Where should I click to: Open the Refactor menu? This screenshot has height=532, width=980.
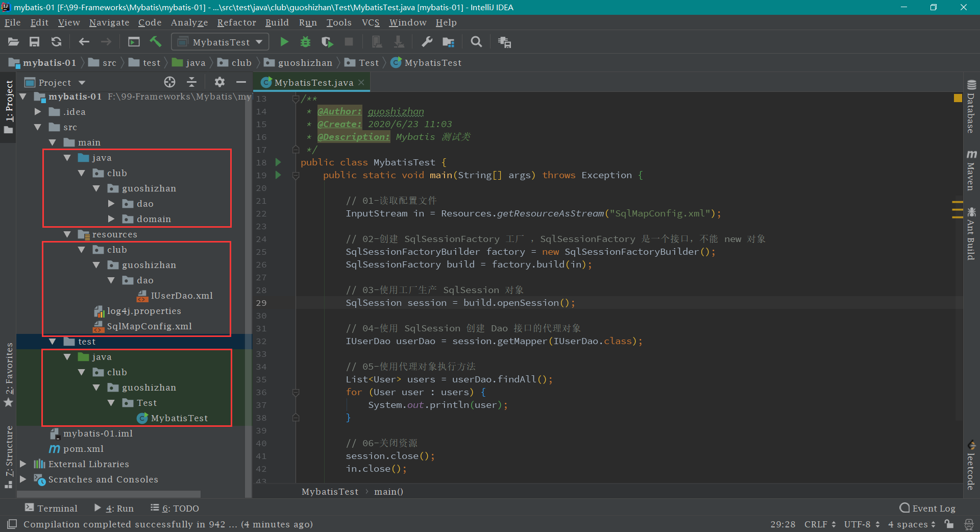[x=236, y=22]
